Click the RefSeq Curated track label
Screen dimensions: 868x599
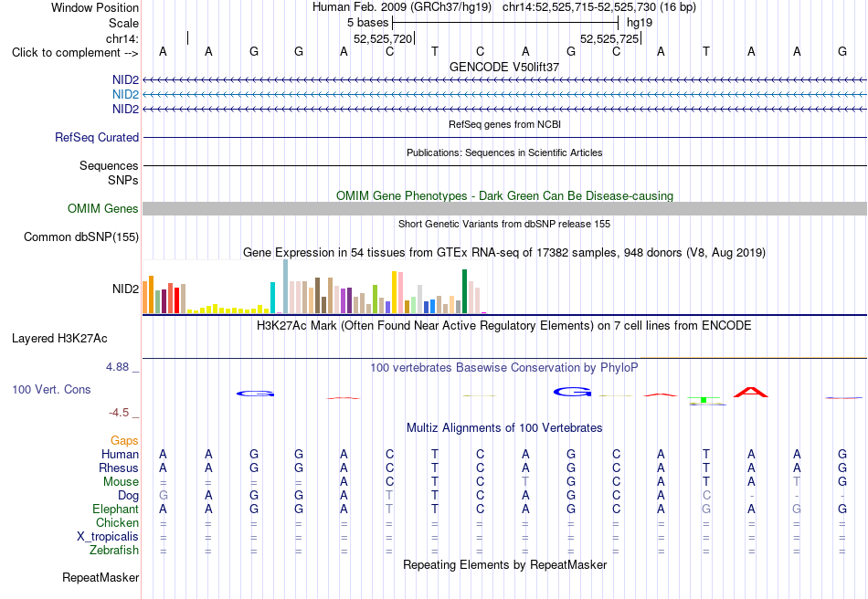97,137
